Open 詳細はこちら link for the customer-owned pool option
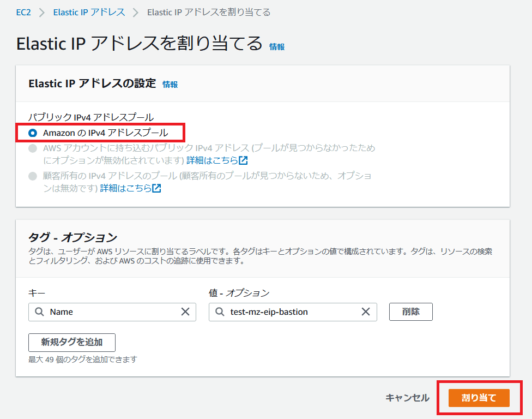The image size is (532, 419). point(126,188)
